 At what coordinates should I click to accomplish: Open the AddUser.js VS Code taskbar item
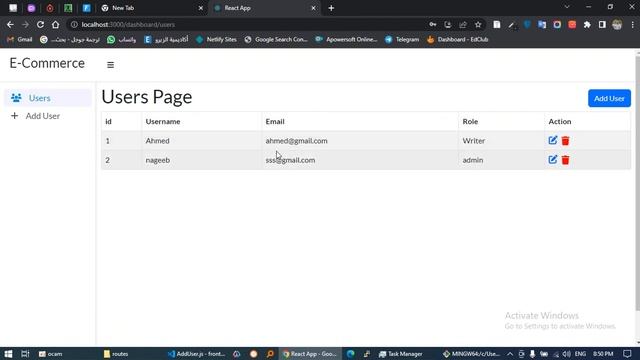(197, 354)
